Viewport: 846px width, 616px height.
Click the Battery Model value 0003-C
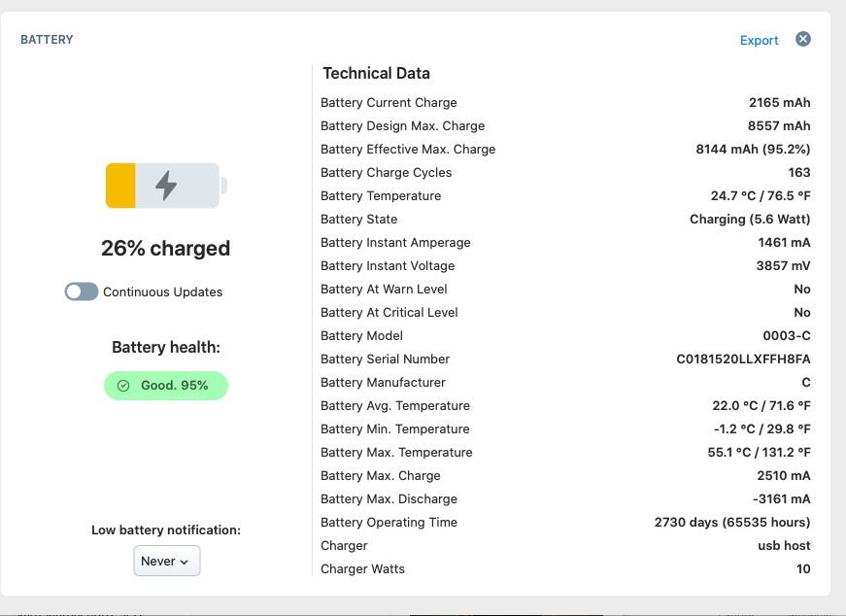pyautogui.click(x=787, y=336)
